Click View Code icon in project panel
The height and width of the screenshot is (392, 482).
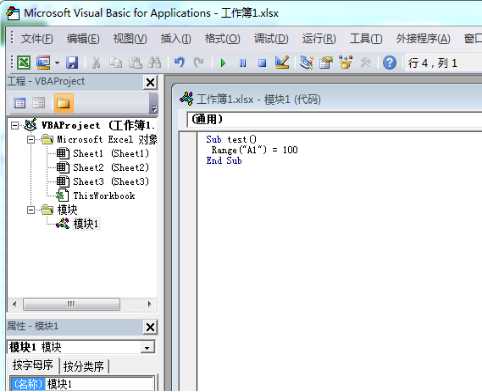[20, 103]
